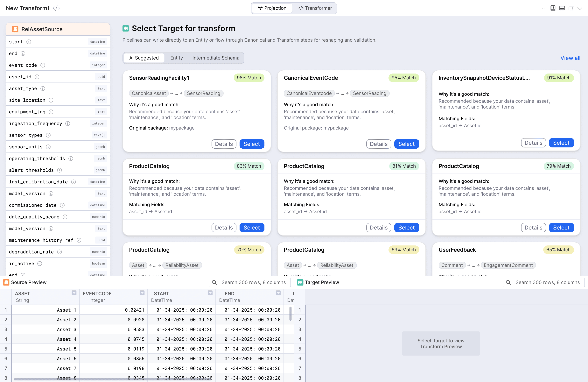
Task: Switch to the Transformer tab
Action: 315,8
